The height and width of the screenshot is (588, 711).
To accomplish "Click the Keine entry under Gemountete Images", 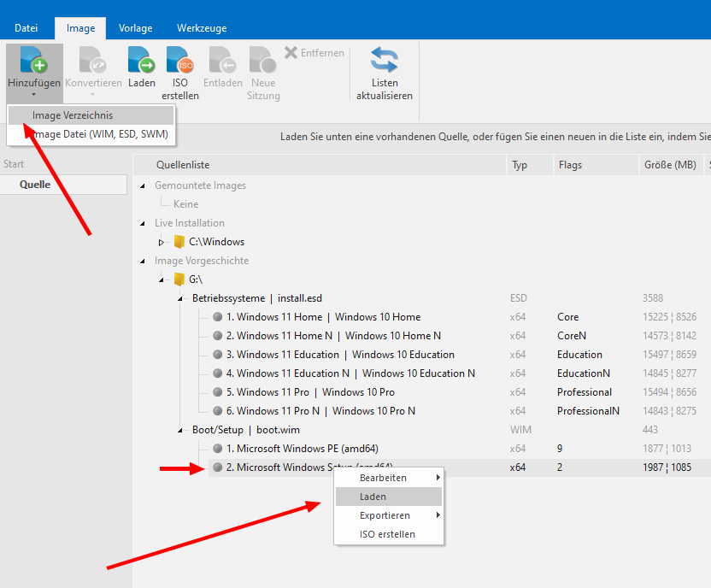I will coord(185,204).
